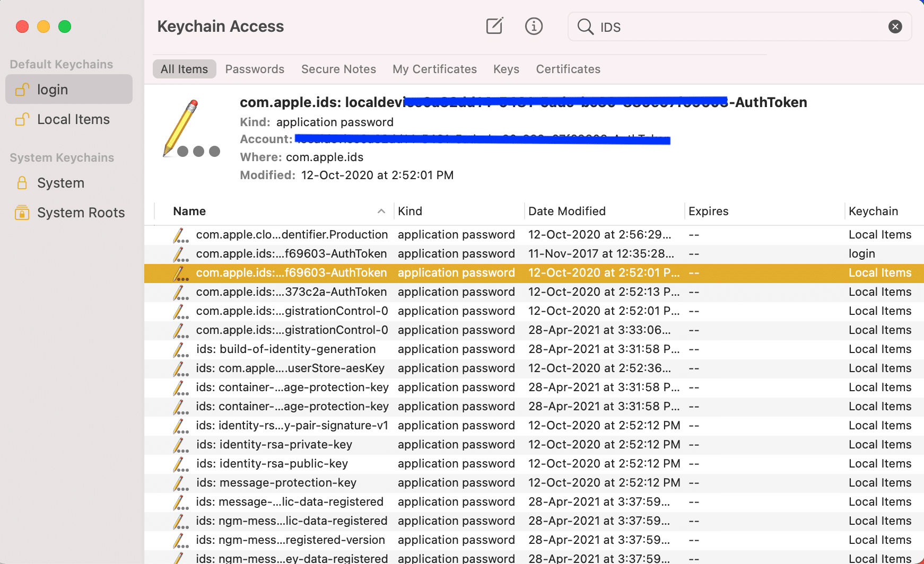Image resolution: width=924 pixels, height=564 pixels.
Task: Click the magnifying glass in the search field
Action: [x=585, y=27]
